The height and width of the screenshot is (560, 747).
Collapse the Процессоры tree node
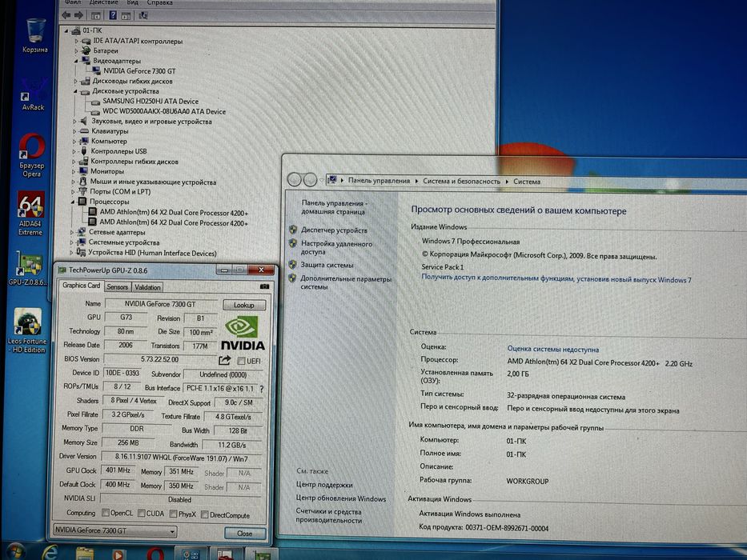click(x=73, y=202)
